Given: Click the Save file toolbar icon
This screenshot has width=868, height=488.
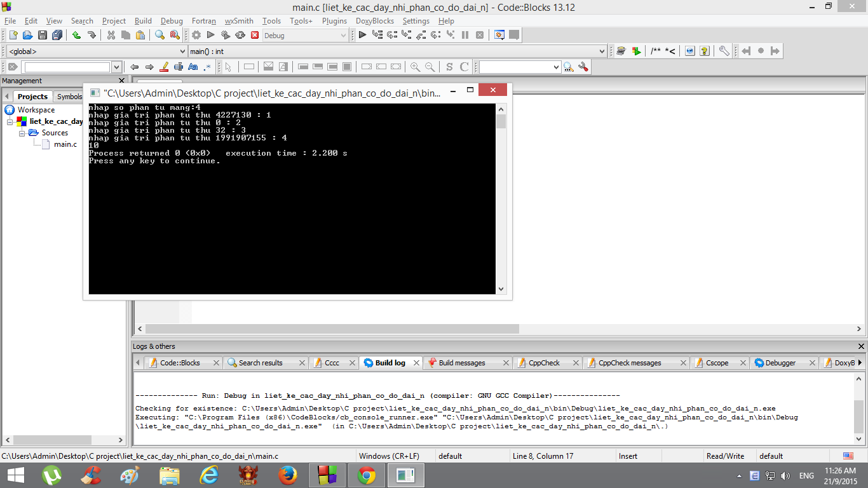Looking at the screenshot, I should pos(43,36).
